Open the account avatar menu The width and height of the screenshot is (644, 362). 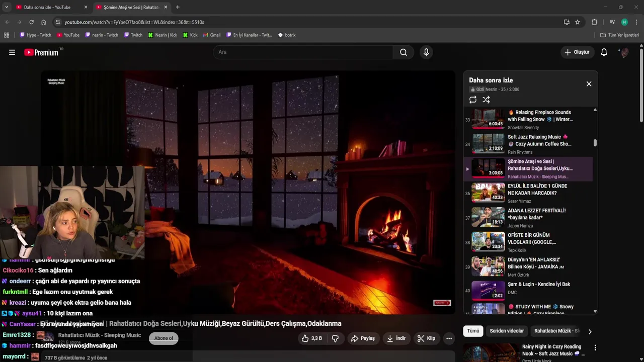(624, 52)
